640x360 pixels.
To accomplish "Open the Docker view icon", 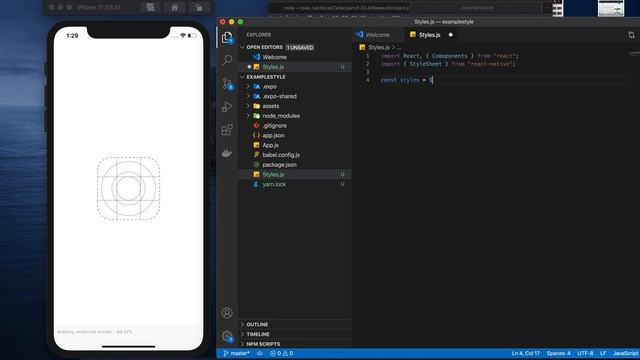I will click(x=227, y=153).
